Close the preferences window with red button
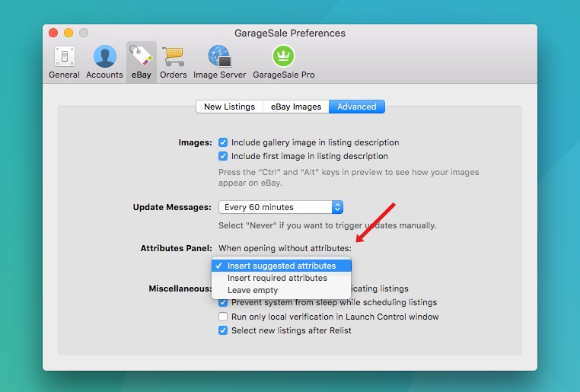The width and height of the screenshot is (580, 392). pyautogui.click(x=53, y=33)
